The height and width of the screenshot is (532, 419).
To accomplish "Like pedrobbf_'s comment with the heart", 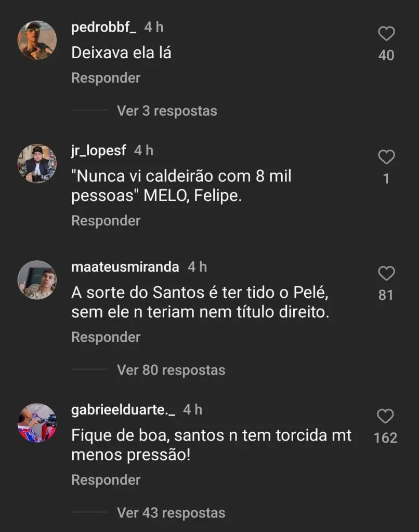I will coord(386,34).
